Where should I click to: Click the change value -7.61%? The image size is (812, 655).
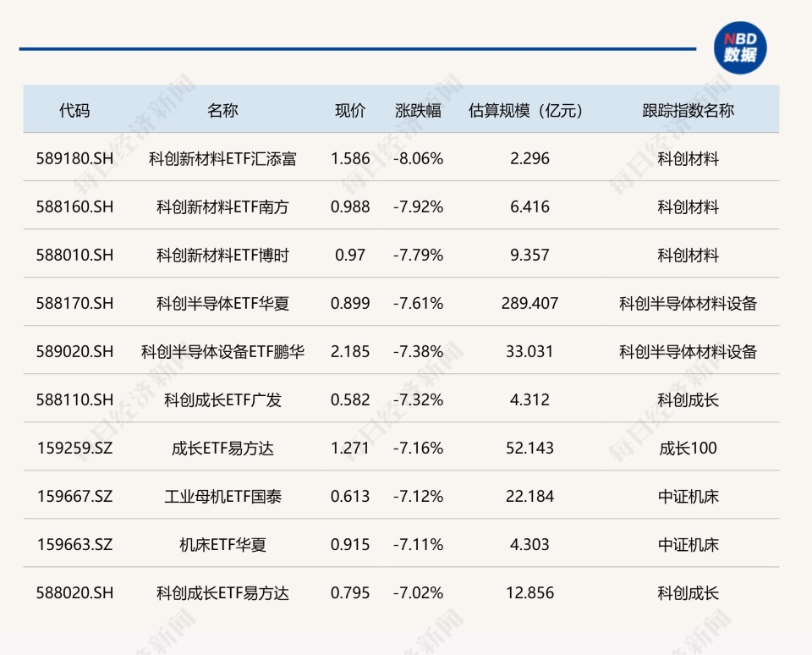(x=418, y=303)
